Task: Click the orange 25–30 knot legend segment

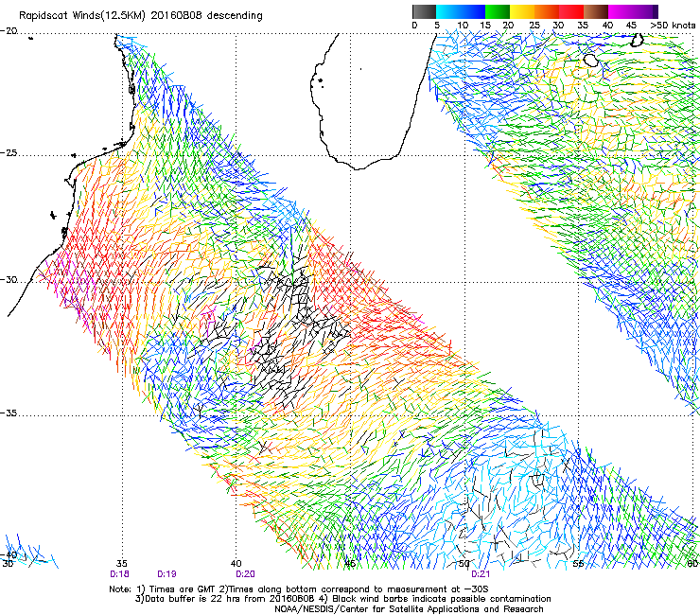Action: click(547, 11)
